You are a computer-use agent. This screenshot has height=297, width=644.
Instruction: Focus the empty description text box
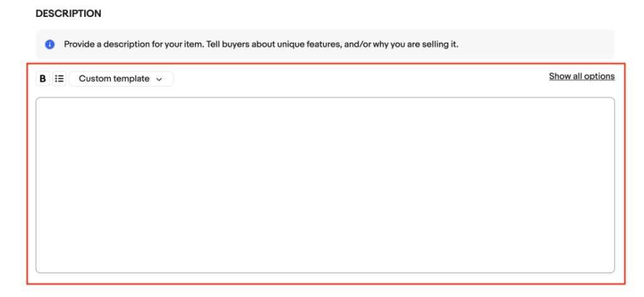click(x=325, y=185)
